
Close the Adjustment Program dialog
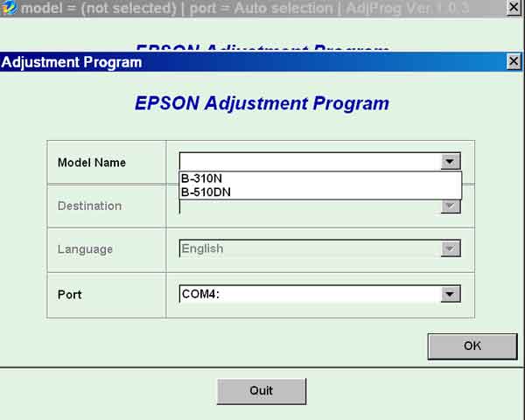[x=514, y=61]
